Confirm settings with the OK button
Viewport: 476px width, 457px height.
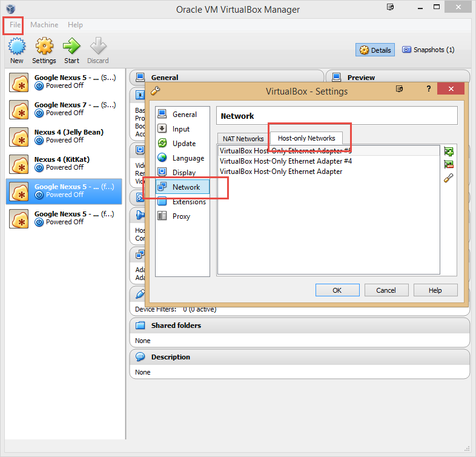pyautogui.click(x=337, y=290)
